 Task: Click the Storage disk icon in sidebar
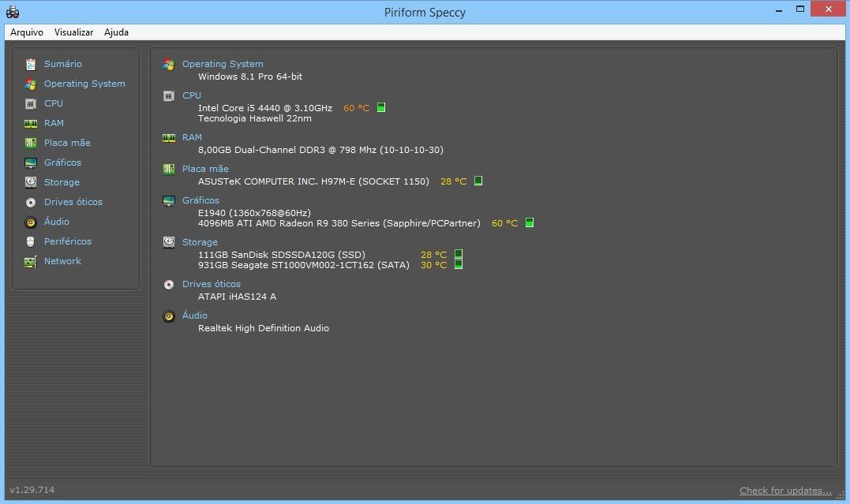pos(31,183)
